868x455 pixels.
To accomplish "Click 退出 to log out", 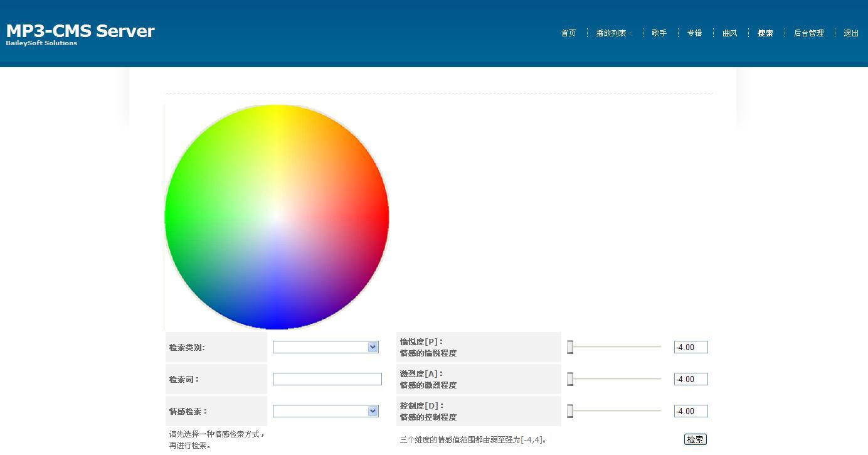I will coord(851,33).
